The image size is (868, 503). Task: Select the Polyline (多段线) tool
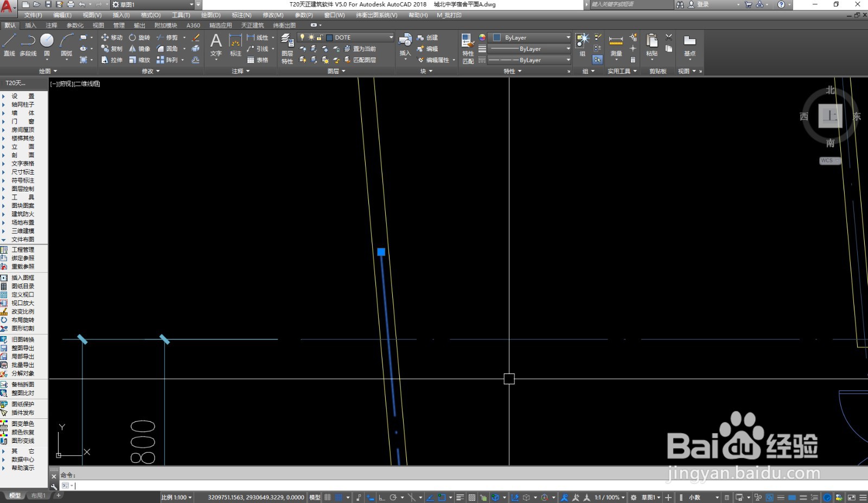[28, 44]
